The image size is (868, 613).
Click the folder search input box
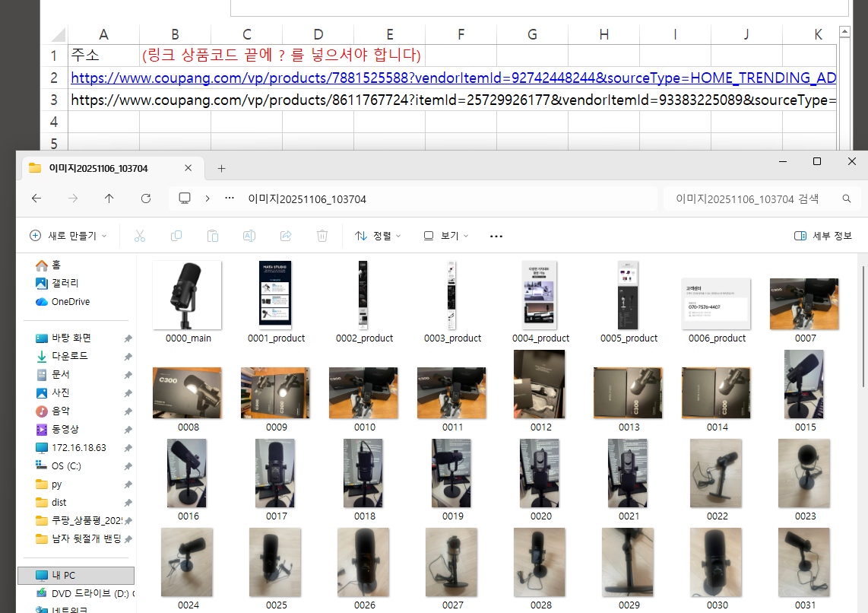pyautogui.click(x=752, y=199)
